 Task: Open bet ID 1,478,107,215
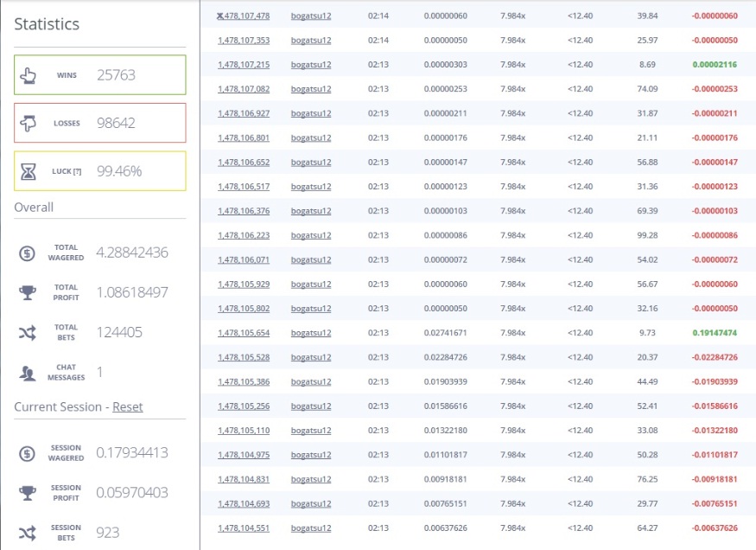click(x=244, y=65)
